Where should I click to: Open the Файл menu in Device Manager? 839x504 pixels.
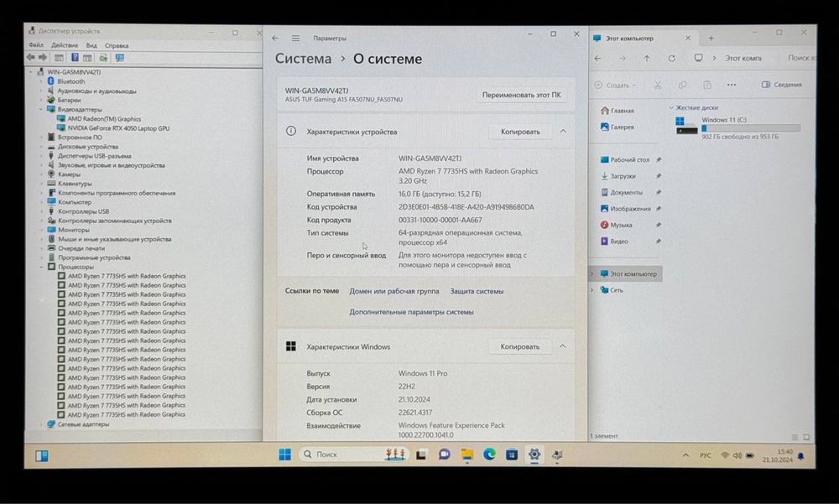click(x=36, y=45)
